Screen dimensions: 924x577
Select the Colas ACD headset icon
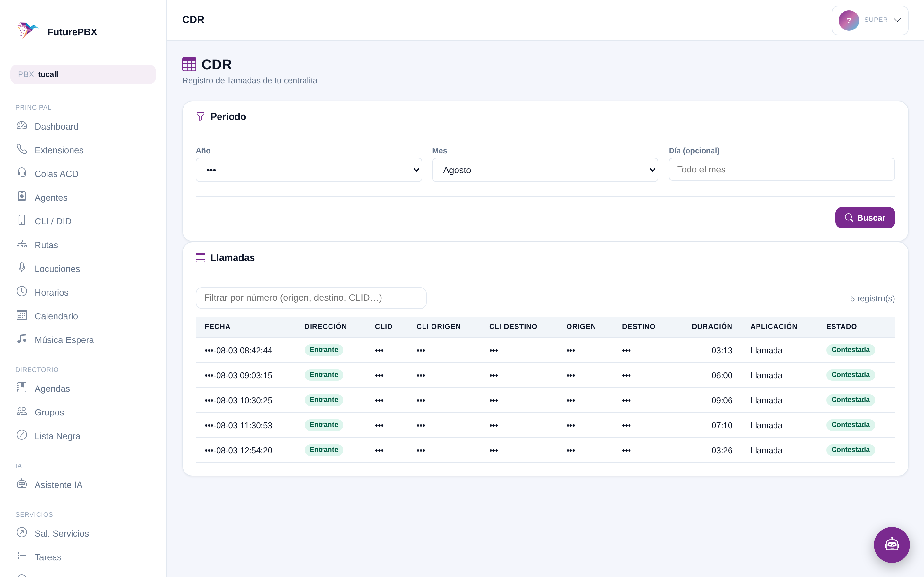[22, 173]
